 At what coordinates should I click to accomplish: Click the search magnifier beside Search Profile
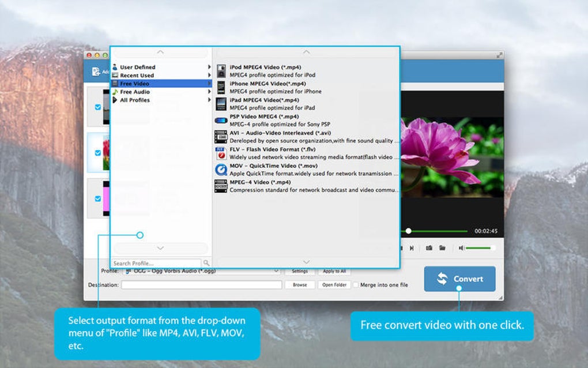point(206,263)
